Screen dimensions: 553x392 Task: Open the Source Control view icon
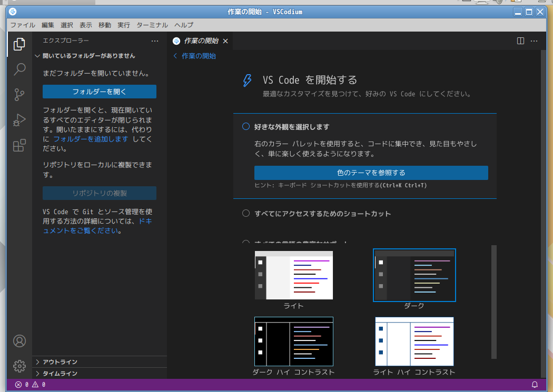point(19,95)
